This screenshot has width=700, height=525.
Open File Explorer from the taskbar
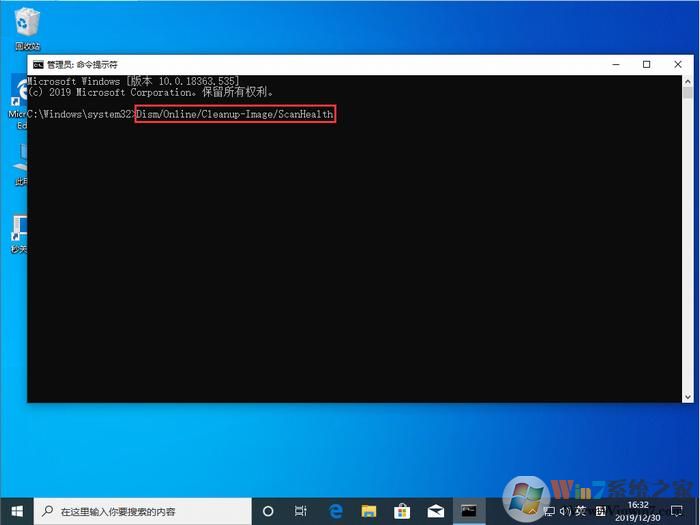click(x=368, y=510)
